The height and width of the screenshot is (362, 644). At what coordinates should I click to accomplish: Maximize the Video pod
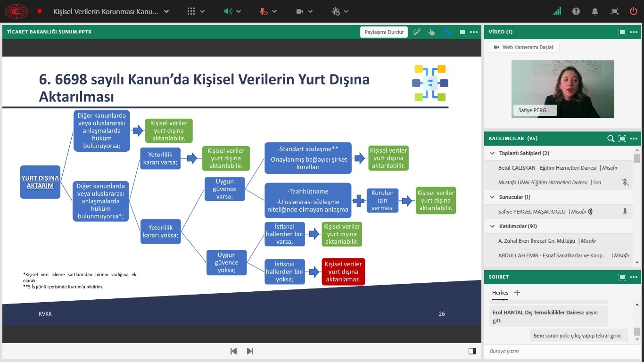point(622,32)
